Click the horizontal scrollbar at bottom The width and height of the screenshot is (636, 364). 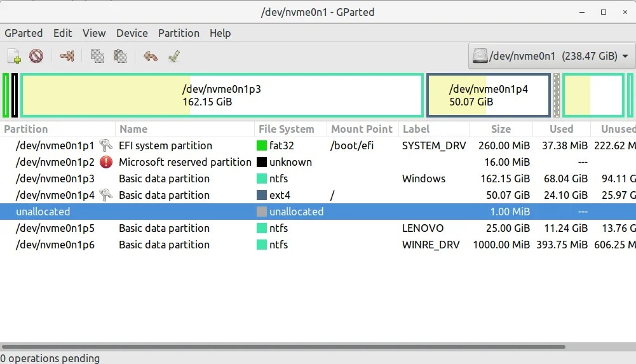(x=283, y=347)
